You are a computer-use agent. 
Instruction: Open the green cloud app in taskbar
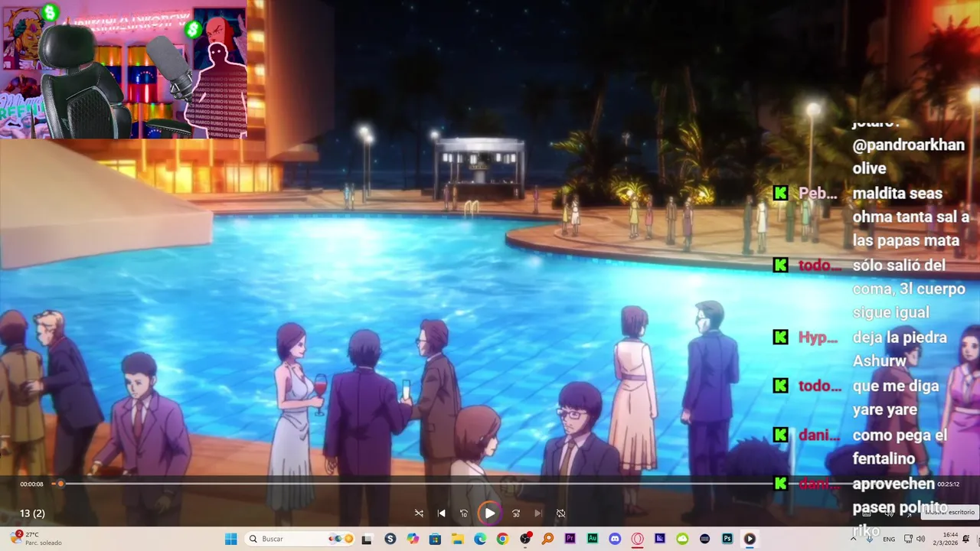tap(682, 539)
